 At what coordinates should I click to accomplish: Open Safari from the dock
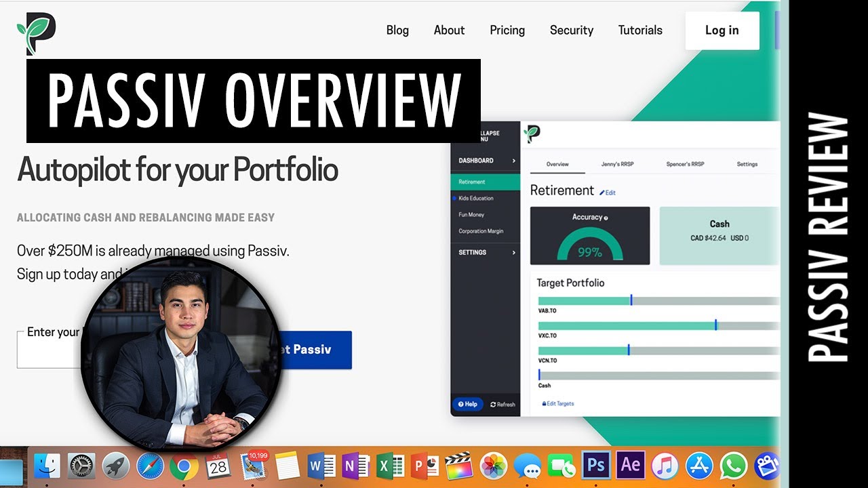point(150,466)
